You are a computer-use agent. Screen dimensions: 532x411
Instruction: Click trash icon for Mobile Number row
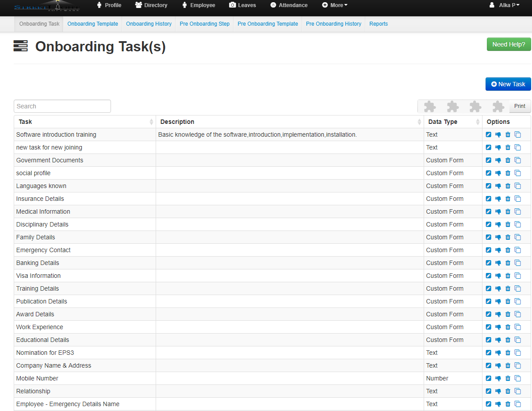pos(508,379)
